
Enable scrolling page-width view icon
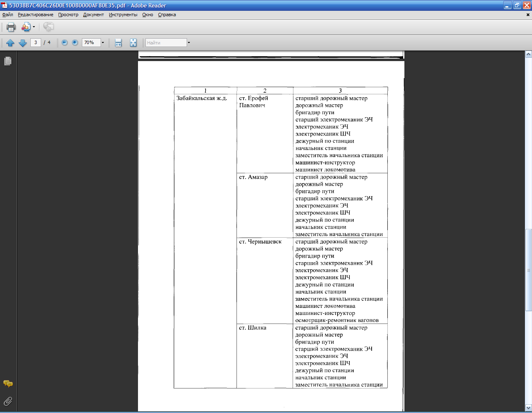[118, 43]
